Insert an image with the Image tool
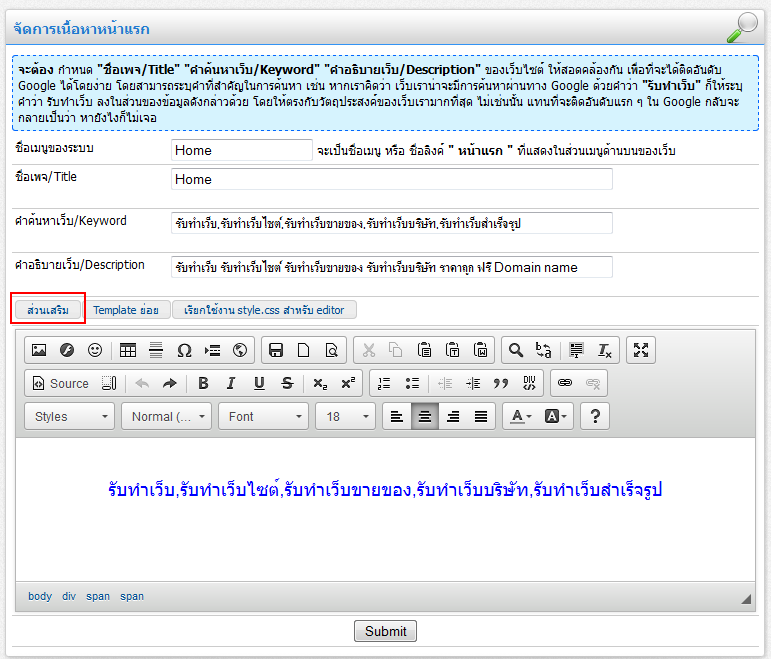Image resolution: width=771 pixels, height=659 pixels. pos(39,350)
